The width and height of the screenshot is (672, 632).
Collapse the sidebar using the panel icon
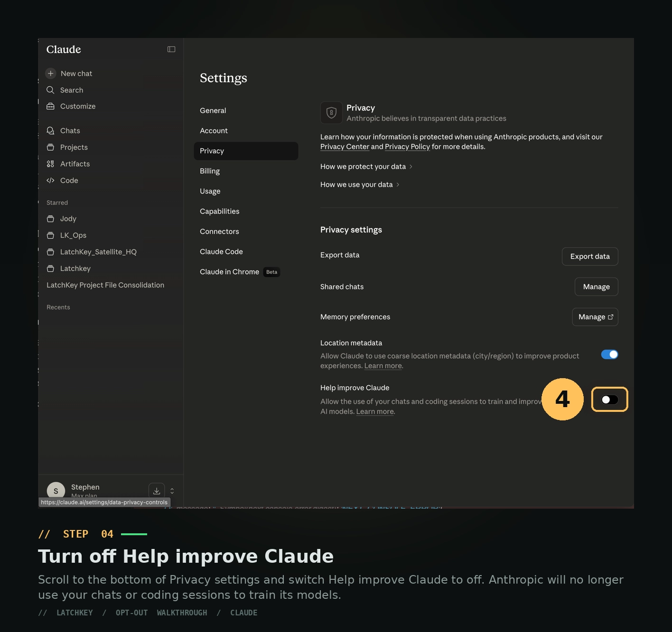[171, 49]
